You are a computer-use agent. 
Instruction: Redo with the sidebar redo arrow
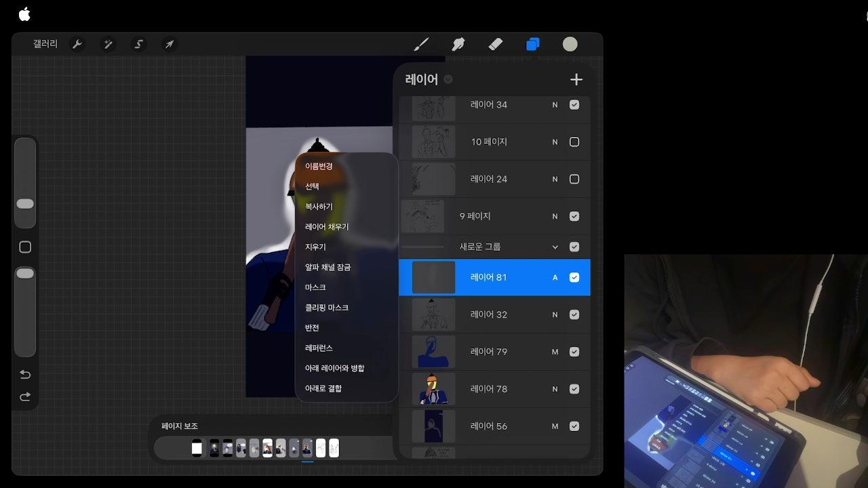25,396
